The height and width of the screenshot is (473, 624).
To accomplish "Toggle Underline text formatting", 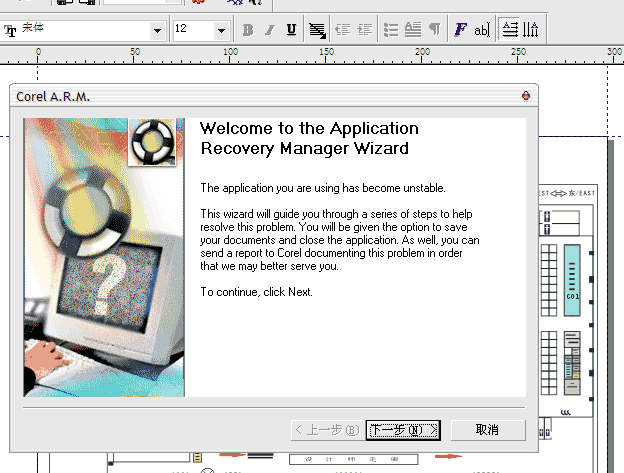I will tap(291, 30).
